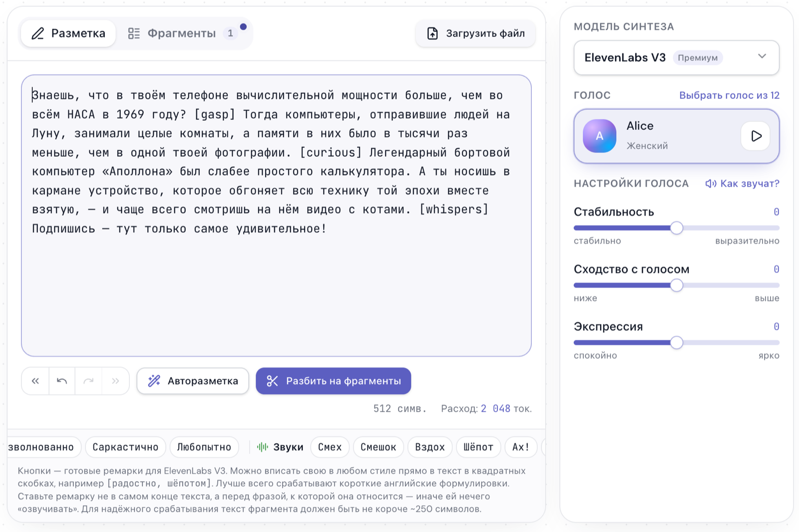Click the magic wand icon
Image resolution: width=799 pixels, height=532 pixels.
coord(154,381)
